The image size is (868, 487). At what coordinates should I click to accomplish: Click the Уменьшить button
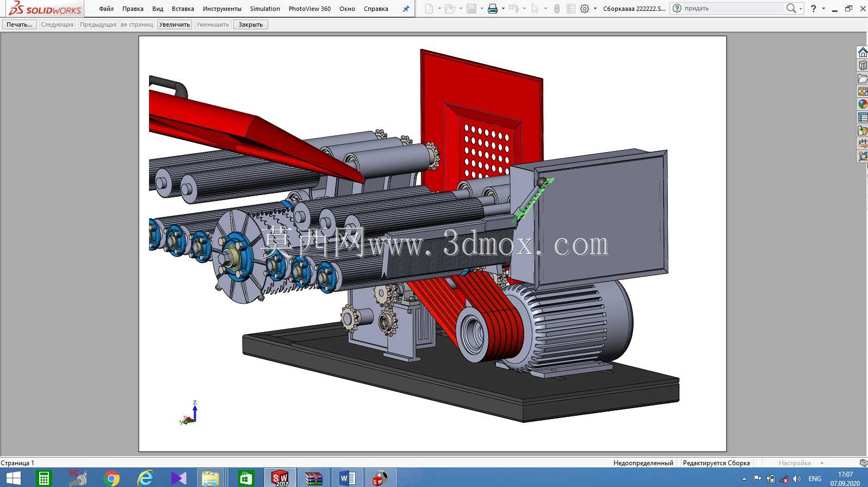tap(213, 24)
